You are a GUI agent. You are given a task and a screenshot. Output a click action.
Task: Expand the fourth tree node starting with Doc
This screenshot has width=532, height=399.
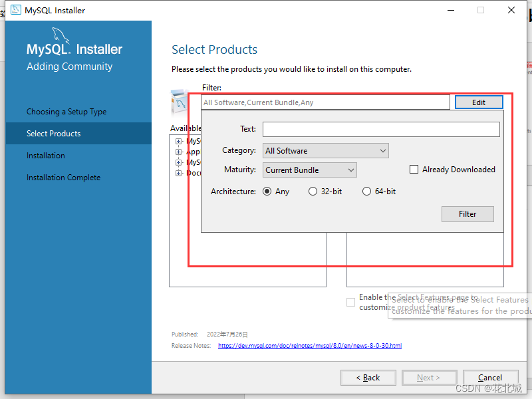pos(178,173)
